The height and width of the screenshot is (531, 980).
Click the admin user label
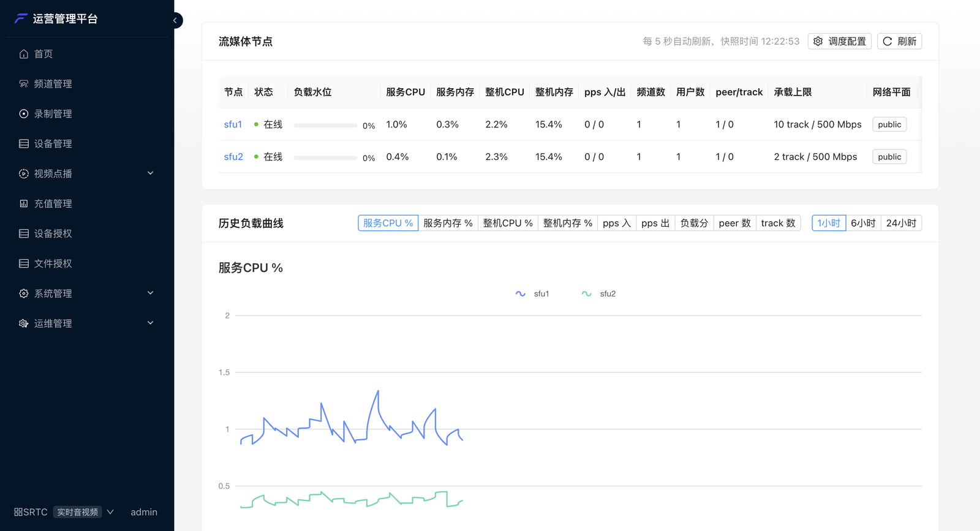[x=144, y=512]
